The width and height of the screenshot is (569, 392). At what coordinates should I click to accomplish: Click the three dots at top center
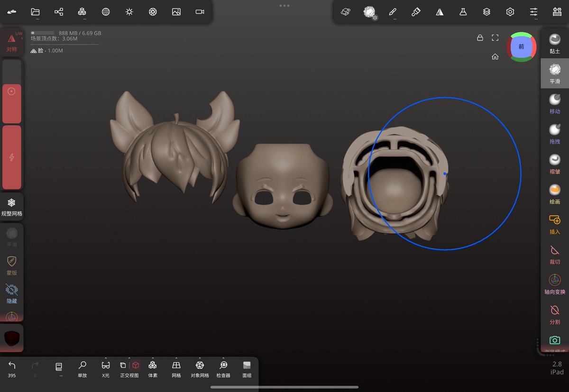point(284,6)
